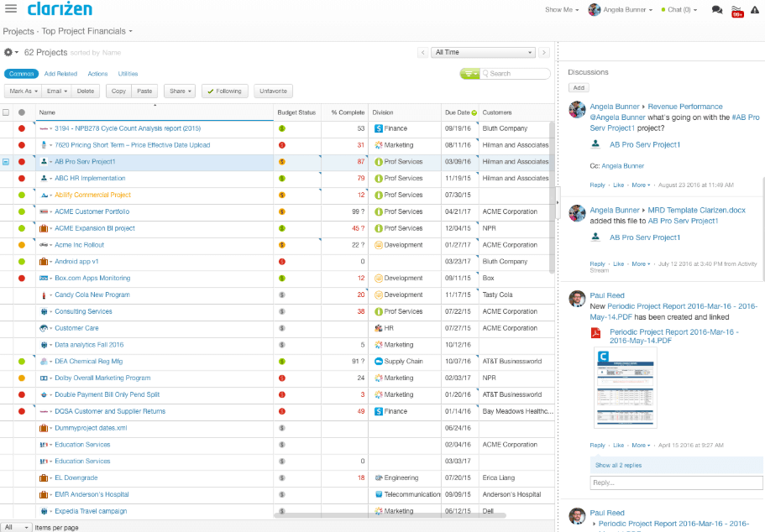Screen dimensions: 765x532
Task: Click the notifications icon with 99+ badge
Action: click(737, 10)
